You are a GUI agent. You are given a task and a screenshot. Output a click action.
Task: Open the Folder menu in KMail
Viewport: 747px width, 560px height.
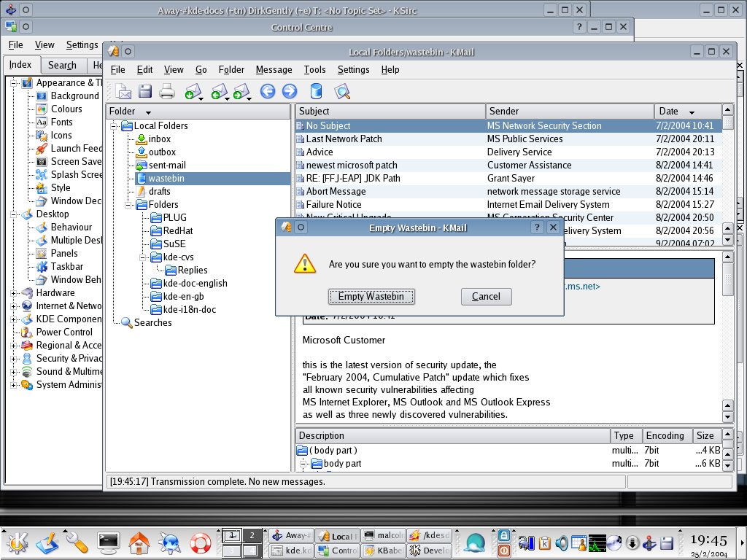point(231,69)
